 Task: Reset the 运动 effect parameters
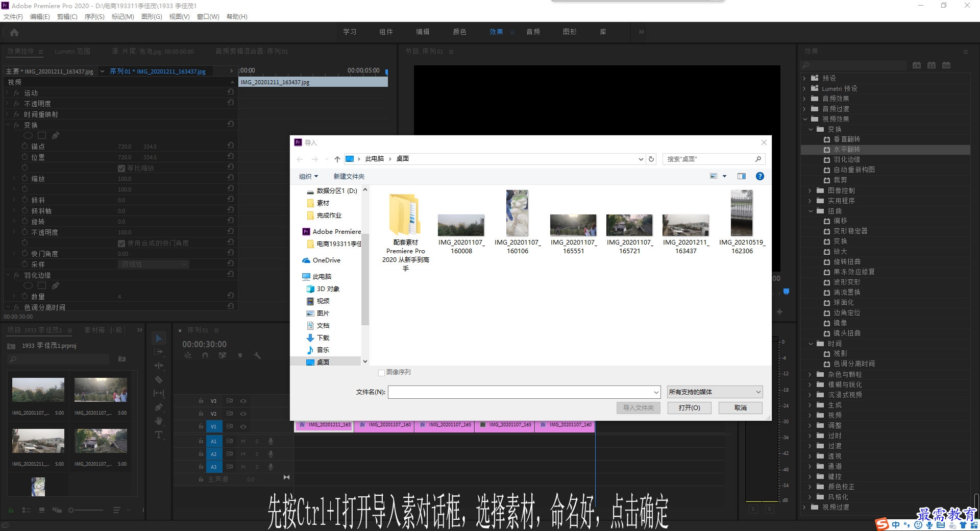[231, 92]
